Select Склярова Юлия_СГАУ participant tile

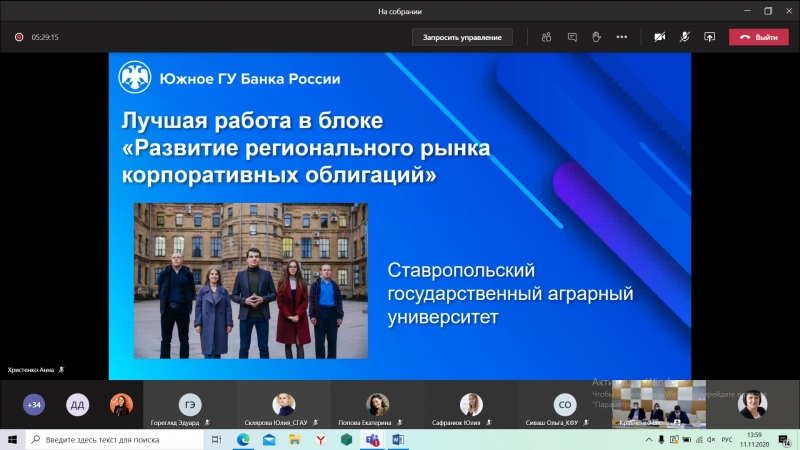point(284,405)
